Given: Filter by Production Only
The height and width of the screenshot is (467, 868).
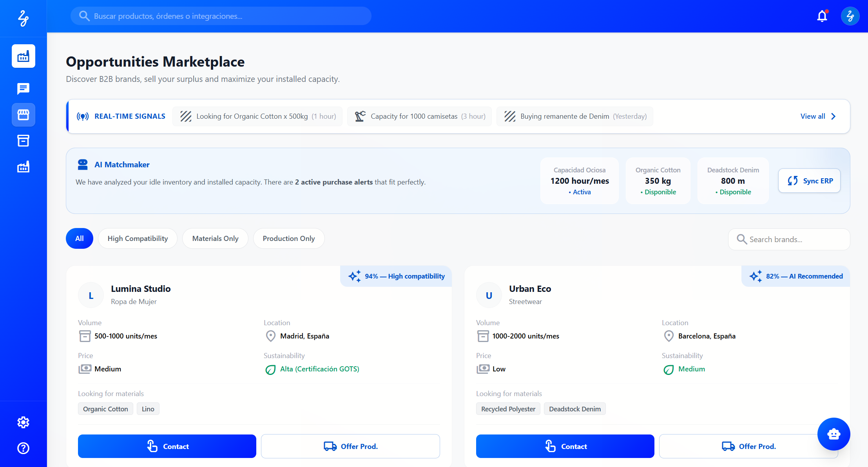Looking at the screenshot, I should (x=289, y=239).
